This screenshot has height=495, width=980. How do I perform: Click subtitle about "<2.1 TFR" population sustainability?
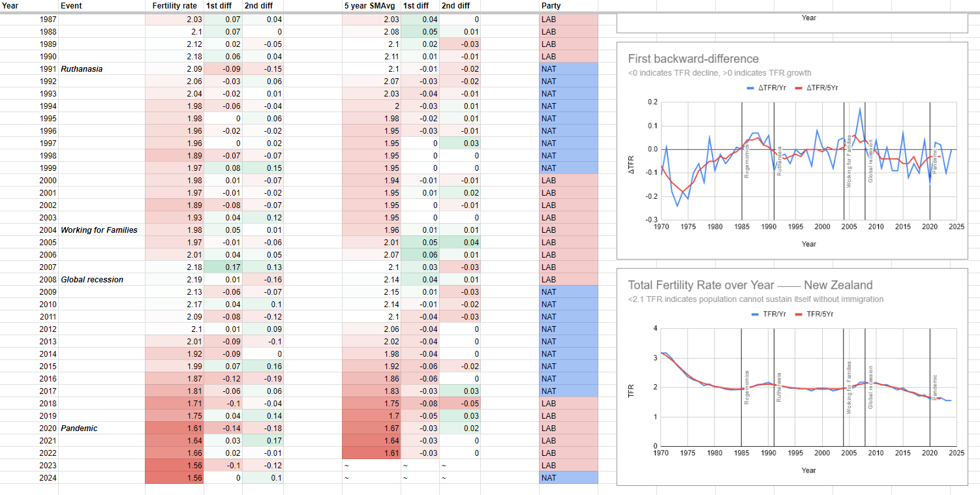(x=756, y=299)
